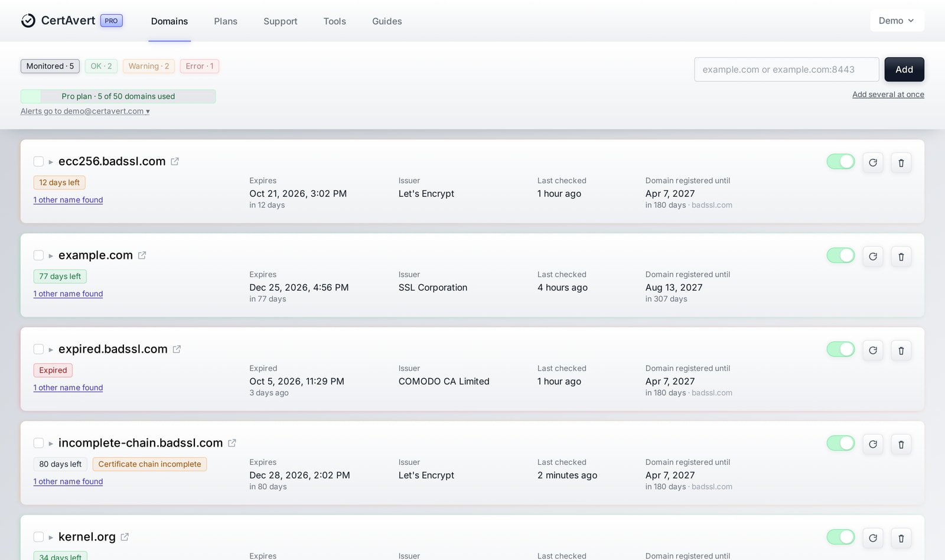Image resolution: width=945 pixels, height=560 pixels.
Task: Refresh check for ecc256.badssl.com
Action: 873,162
